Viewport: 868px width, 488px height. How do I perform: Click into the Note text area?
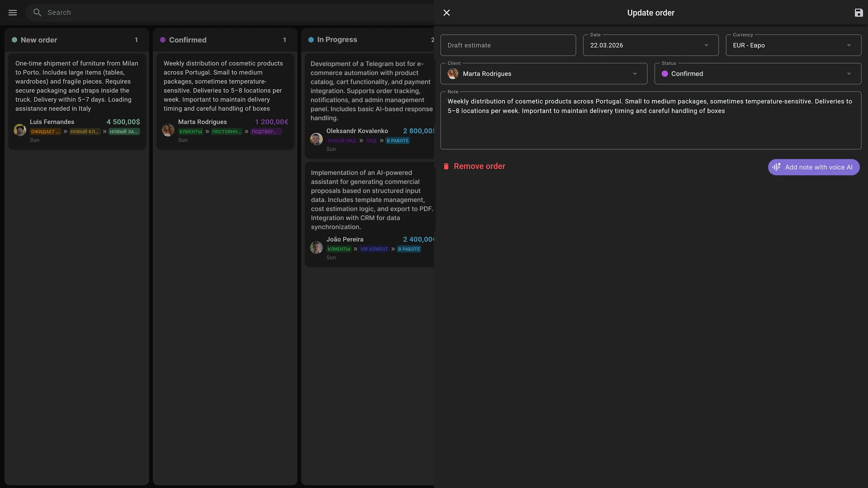click(650, 127)
